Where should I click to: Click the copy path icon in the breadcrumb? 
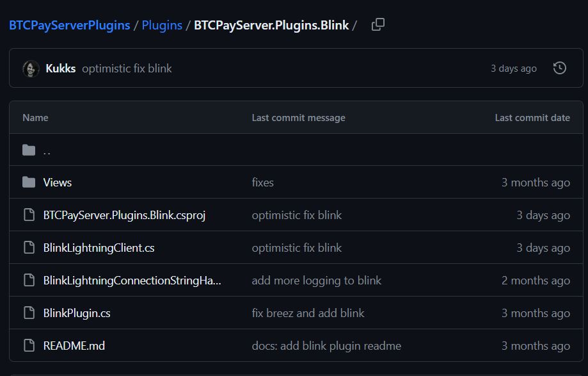pos(377,24)
